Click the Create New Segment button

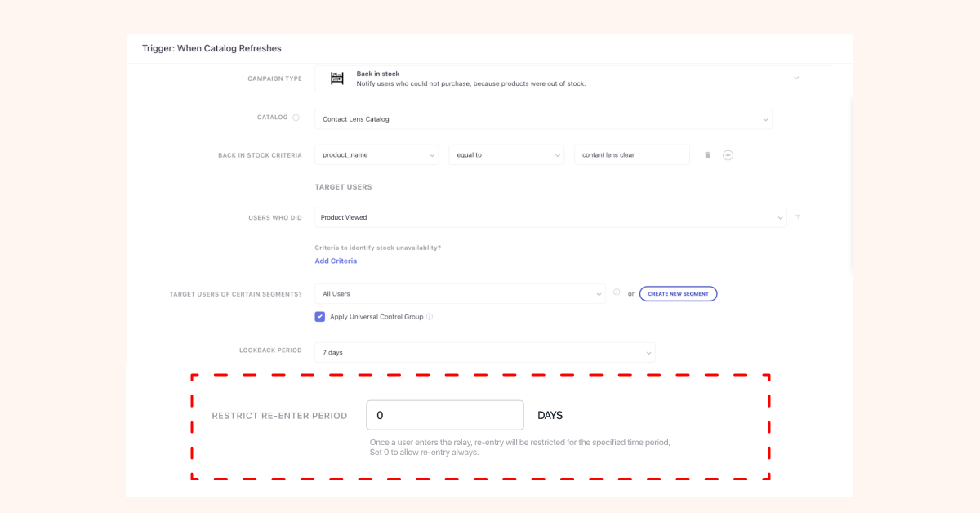click(678, 294)
